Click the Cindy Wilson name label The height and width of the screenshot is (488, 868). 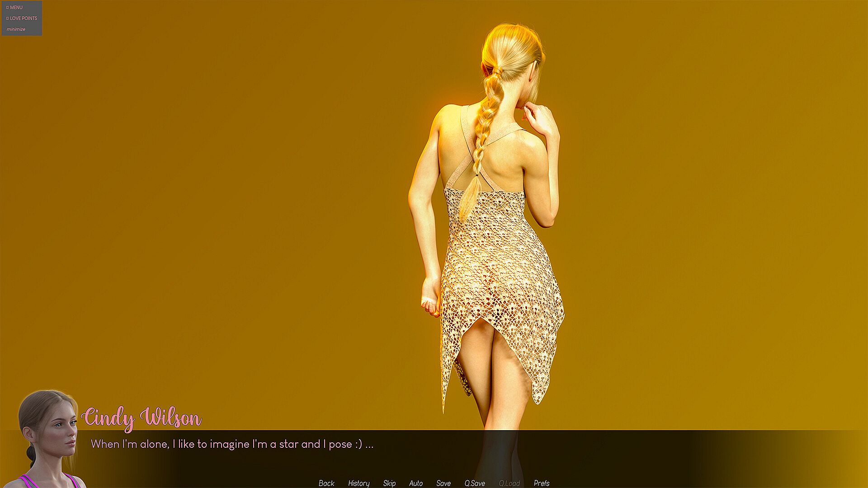142,417
